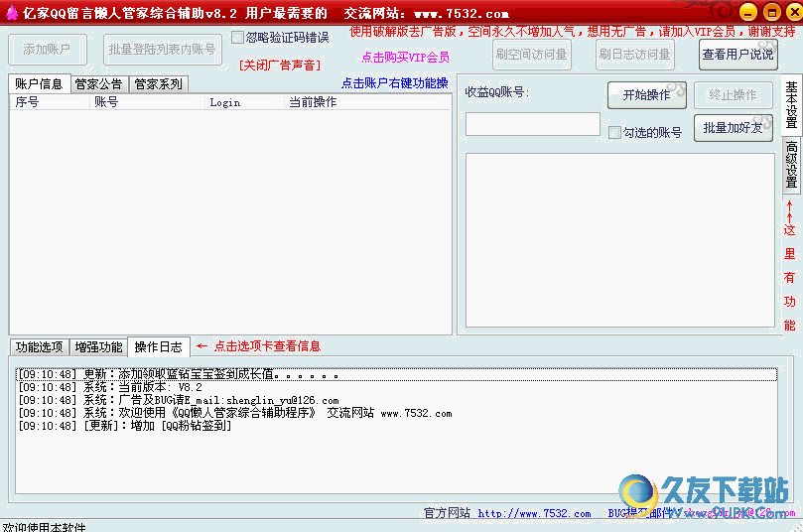This screenshot has width=803, height=532.
Task: Select log line 增加 [QQ粉钻签到]
Action: (x=396, y=426)
